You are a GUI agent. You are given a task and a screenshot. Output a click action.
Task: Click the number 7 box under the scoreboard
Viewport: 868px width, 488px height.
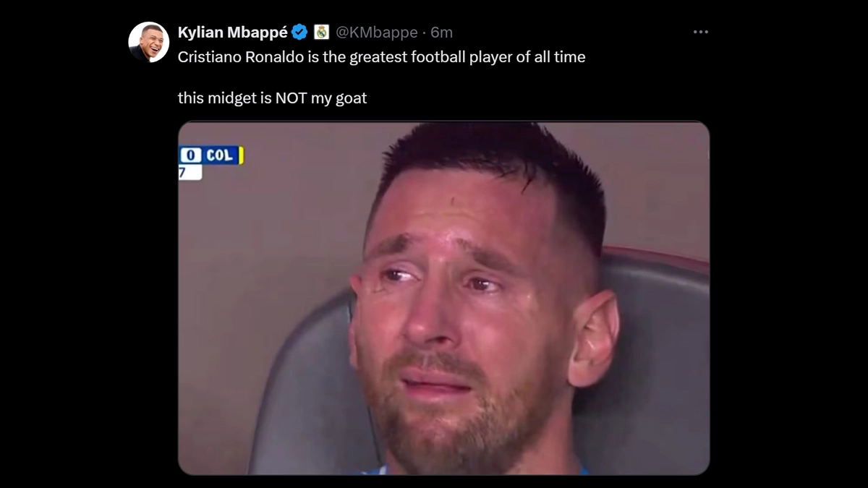coord(186,173)
